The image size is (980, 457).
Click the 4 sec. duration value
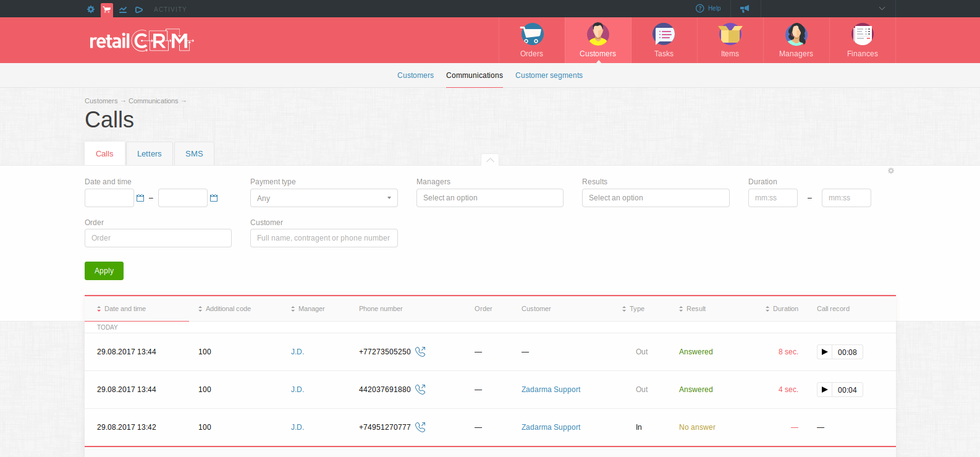pyautogui.click(x=788, y=390)
